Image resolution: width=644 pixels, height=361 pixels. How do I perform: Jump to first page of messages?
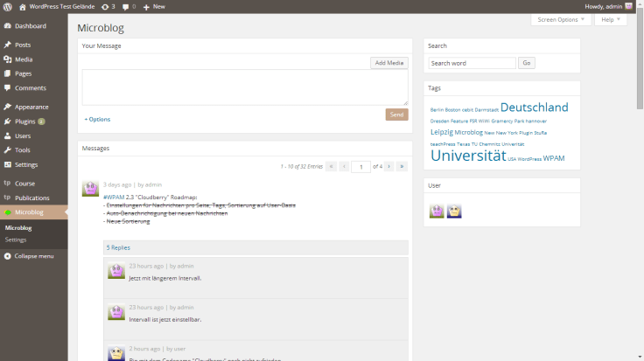331,167
